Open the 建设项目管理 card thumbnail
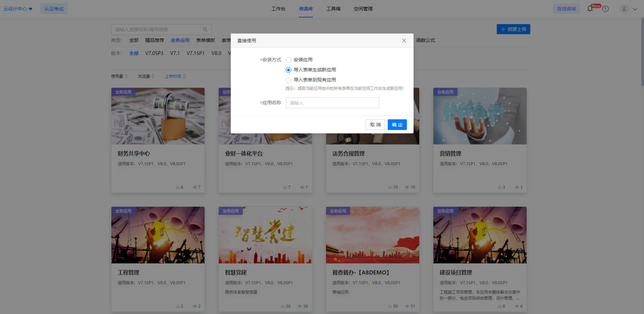 (480, 235)
